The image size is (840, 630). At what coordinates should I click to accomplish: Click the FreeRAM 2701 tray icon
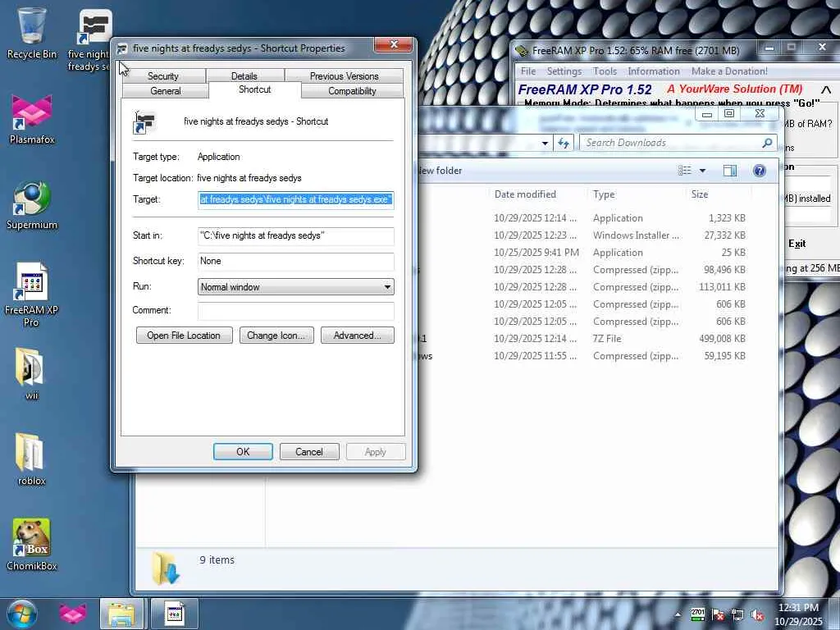(697, 614)
